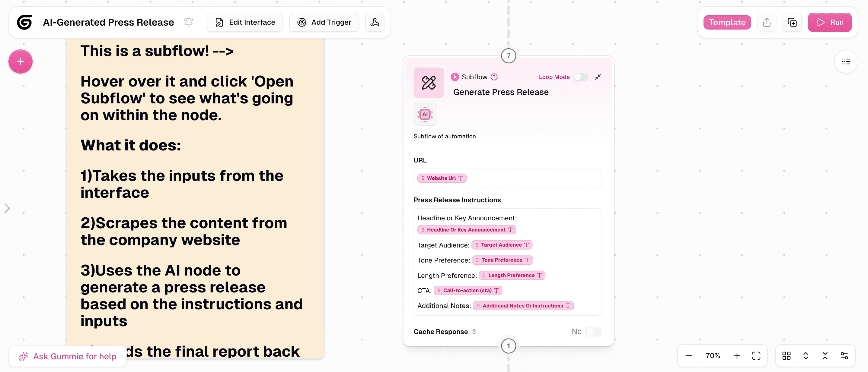
Task: Select the Headline Or Key Announcement chip
Action: click(467, 230)
